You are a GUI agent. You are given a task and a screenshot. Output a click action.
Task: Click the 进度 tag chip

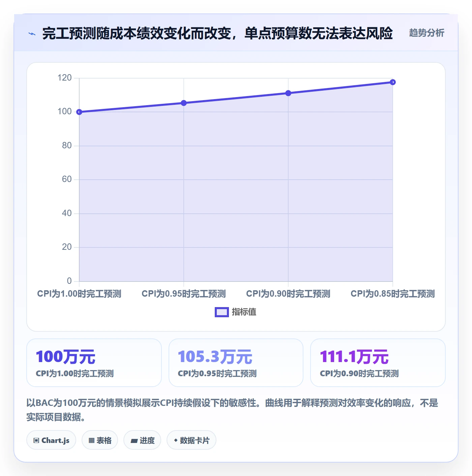142,440
